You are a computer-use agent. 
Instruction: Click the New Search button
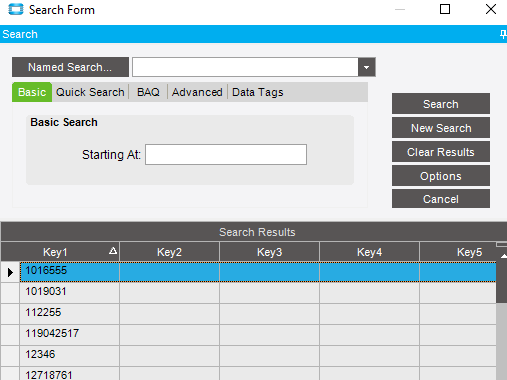[441, 128]
